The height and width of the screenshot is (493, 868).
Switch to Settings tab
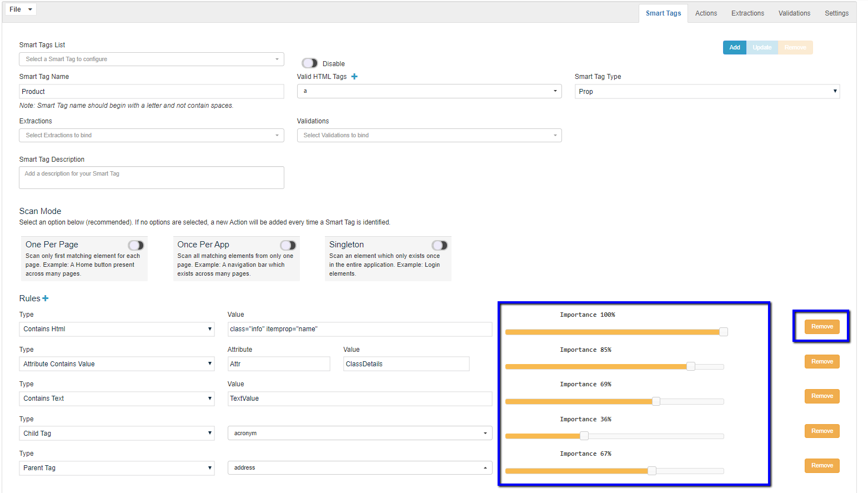tap(836, 13)
